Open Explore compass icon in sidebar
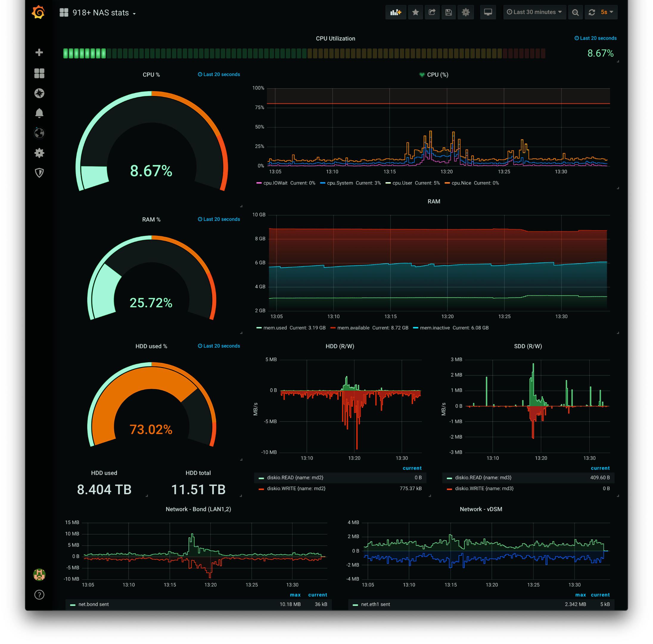Viewport: 653px width, 644px height. [x=39, y=93]
